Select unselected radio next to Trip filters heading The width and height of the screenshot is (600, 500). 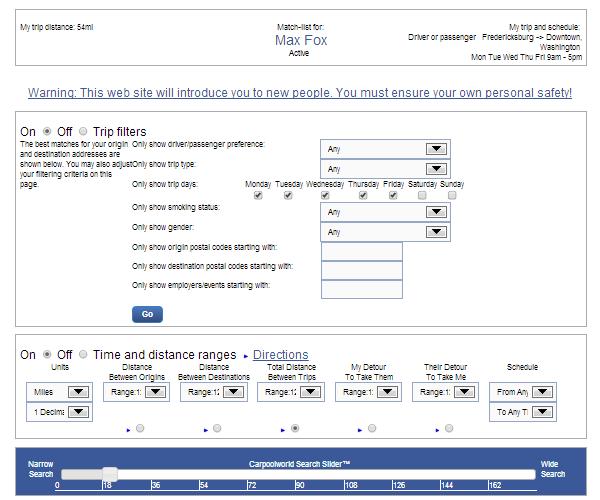click(x=84, y=132)
